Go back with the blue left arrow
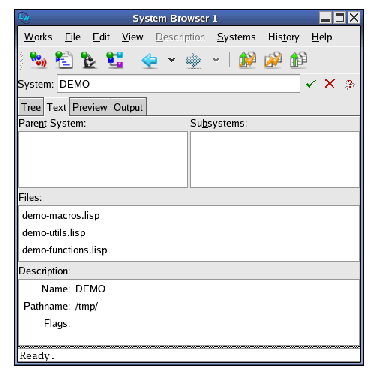Viewport: 379px width, 377px height. [x=149, y=61]
